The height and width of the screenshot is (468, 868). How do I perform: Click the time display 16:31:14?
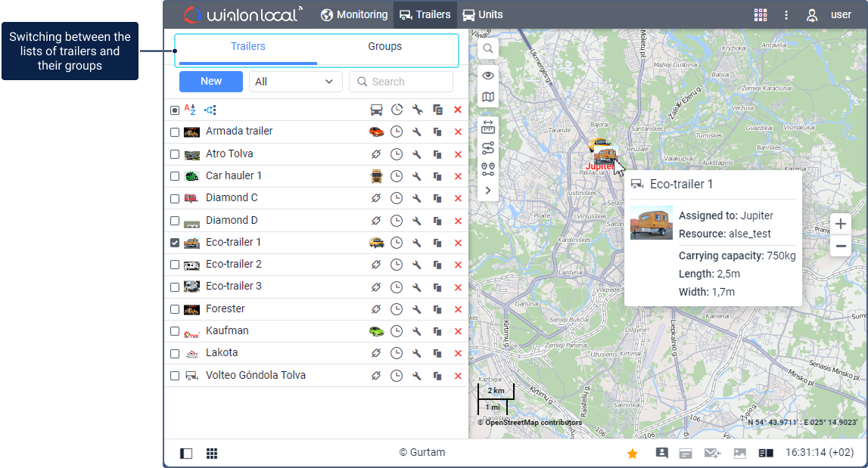(x=820, y=453)
